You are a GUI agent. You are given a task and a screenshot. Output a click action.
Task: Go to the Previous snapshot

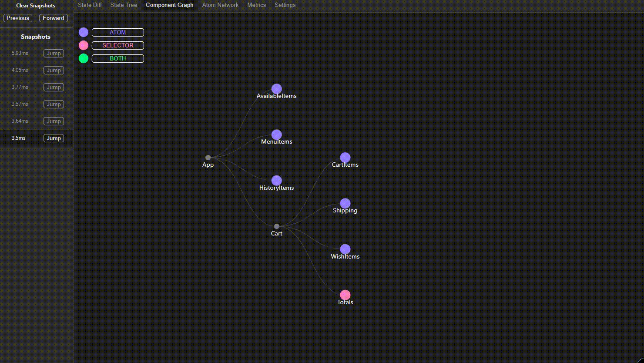click(x=18, y=18)
